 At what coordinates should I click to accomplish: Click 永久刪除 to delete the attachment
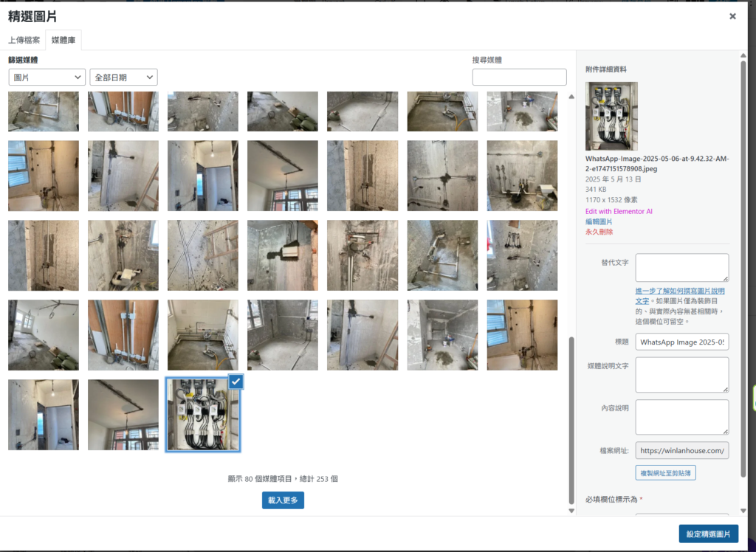(599, 232)
